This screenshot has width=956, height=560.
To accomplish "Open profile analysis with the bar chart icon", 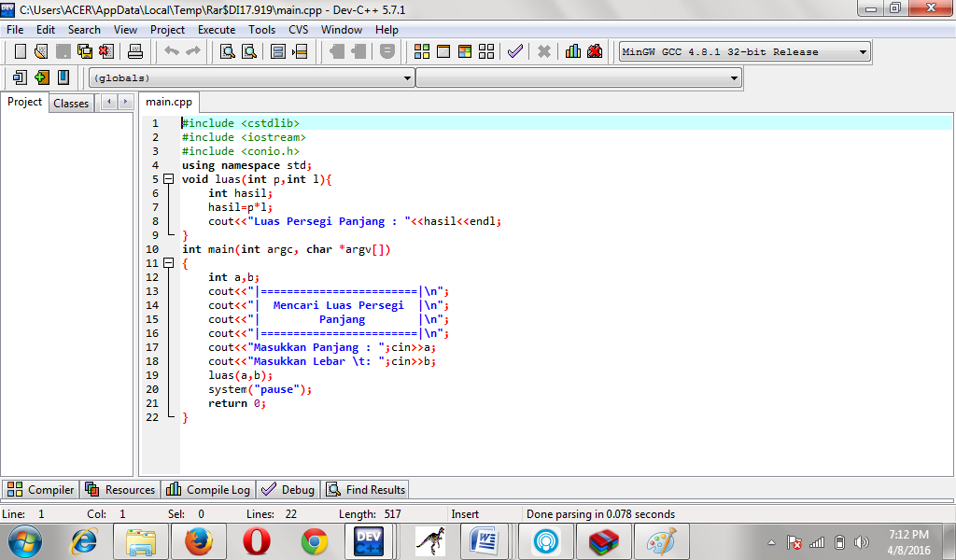I will pyautogui.click(x=573, y=51).
